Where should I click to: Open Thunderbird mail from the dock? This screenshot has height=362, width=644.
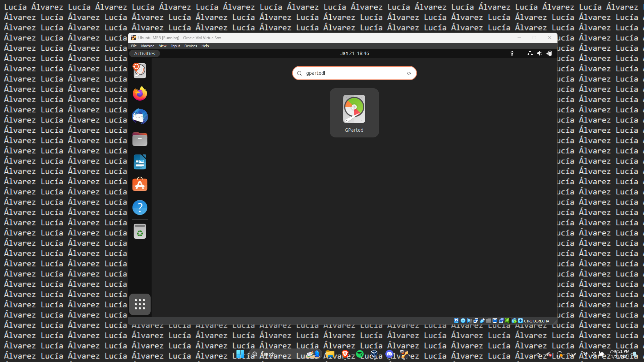[x=140, y=116]
